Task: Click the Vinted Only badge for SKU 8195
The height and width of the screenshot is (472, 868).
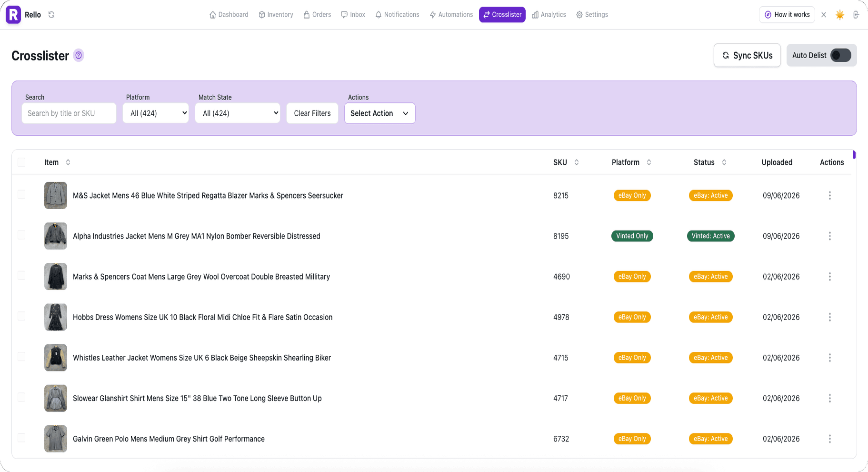Action: pos(632,236)
